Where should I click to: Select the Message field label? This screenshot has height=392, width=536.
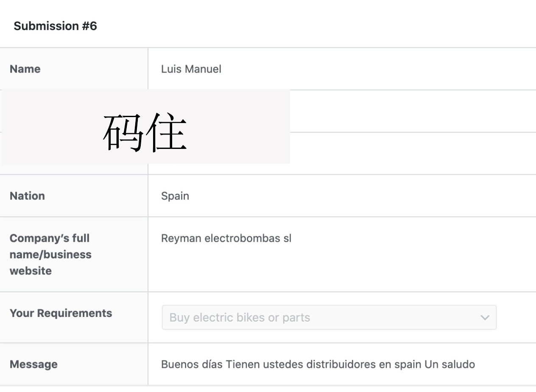tap(33, 364)
